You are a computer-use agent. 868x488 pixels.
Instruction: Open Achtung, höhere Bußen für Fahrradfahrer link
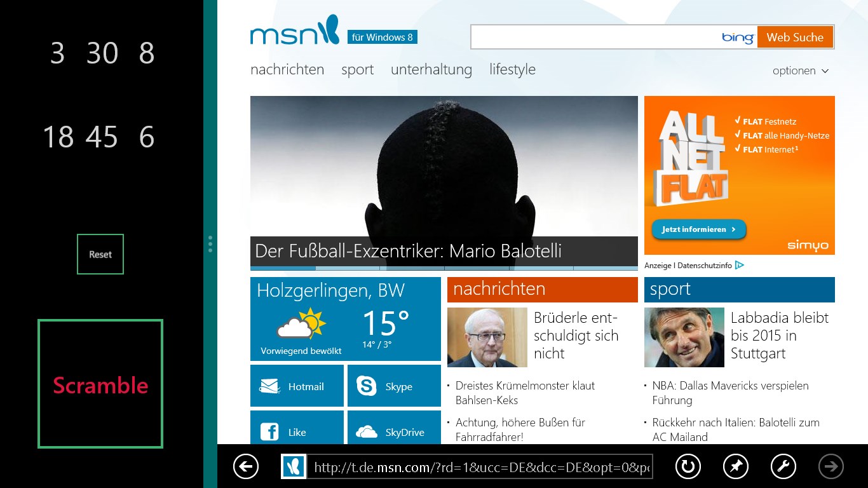coord(520,430)
